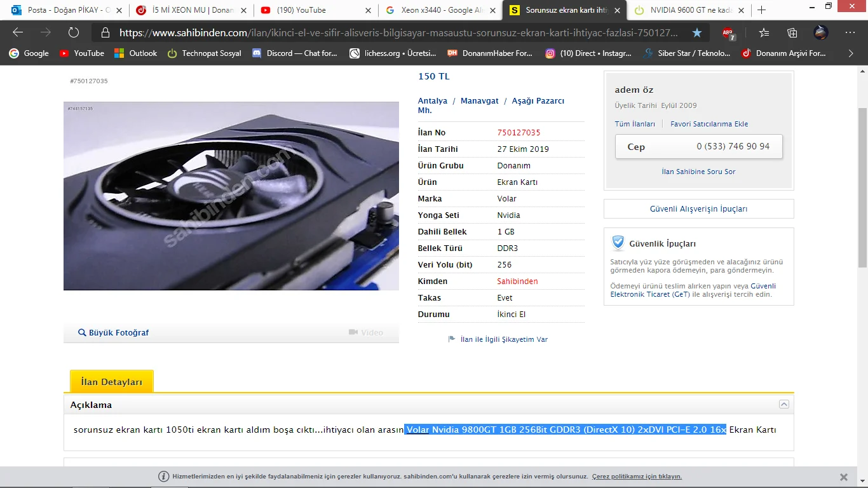
Task: Close the NVIDIA 9600 GT tab
Action: 742,10
